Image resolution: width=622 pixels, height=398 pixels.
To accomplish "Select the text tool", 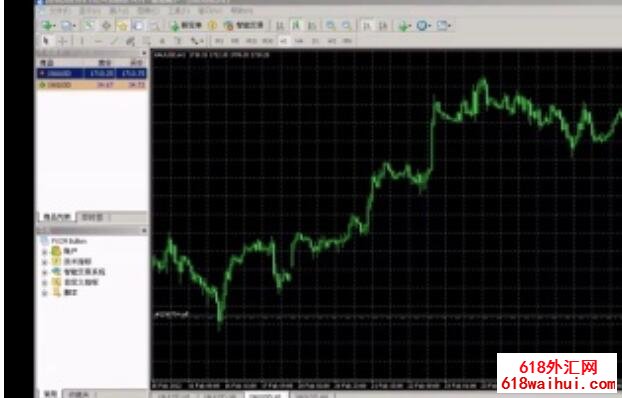I will tap(162, 41).
